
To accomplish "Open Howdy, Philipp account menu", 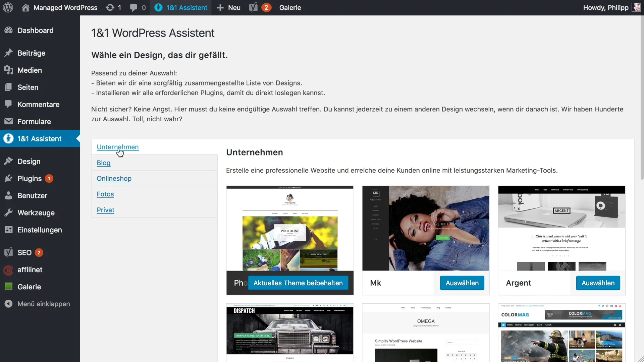I will tap(605, 8).
